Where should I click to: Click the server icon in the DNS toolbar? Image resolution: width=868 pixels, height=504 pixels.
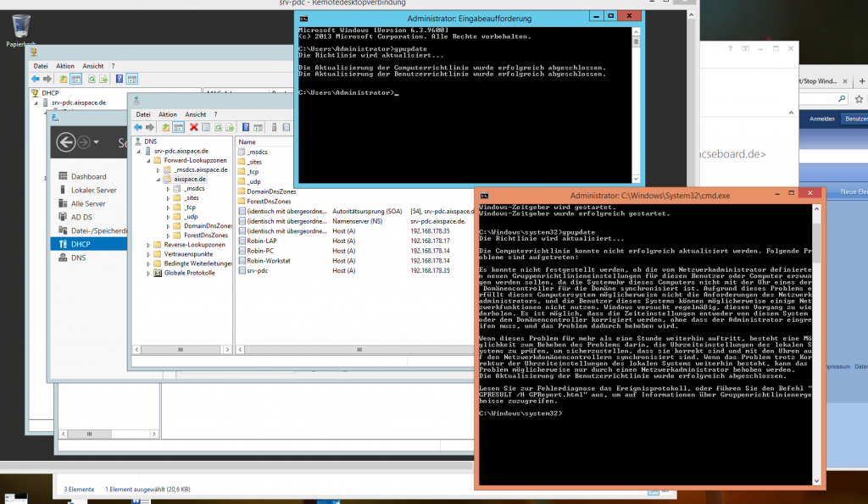pyautogui.click(x=274, y=128)
